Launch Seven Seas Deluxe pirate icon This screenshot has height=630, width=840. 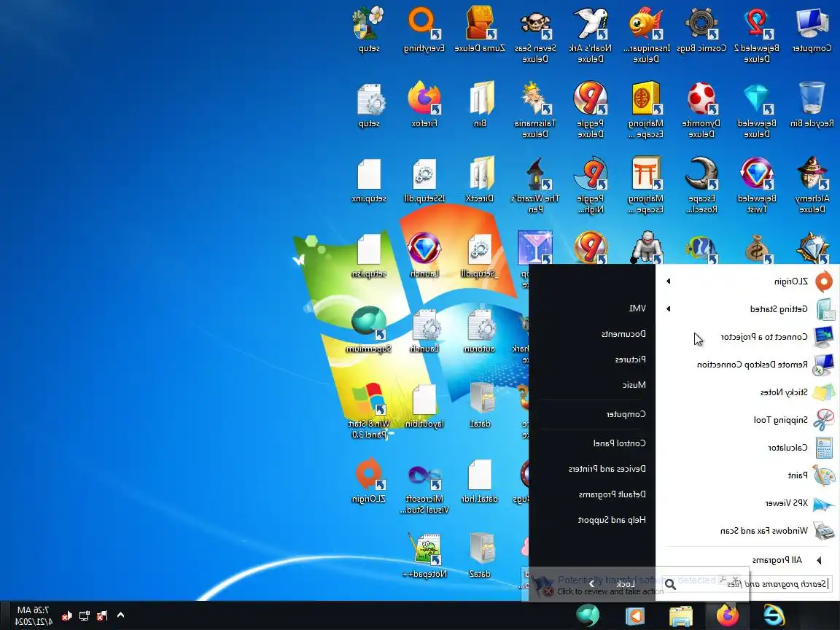pos(535,35)
